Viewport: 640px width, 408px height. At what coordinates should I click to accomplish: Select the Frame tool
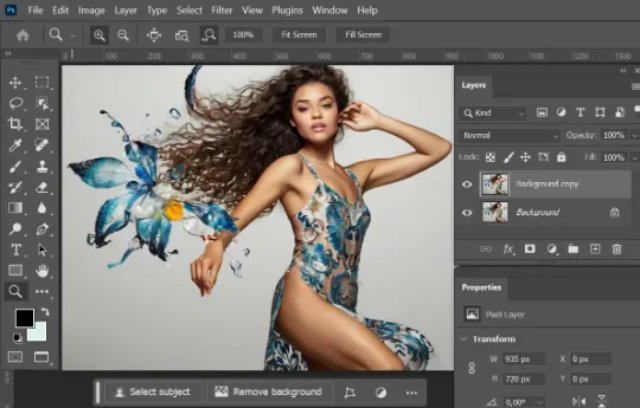(42, 124)
